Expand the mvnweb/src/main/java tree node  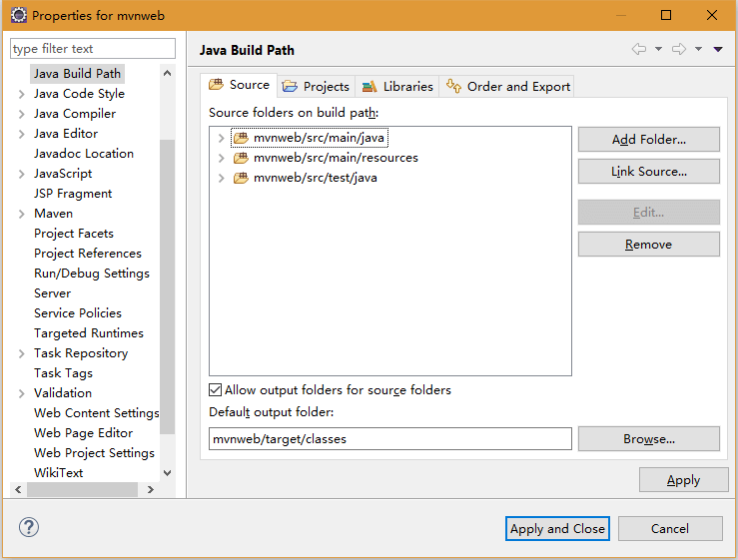tap(221, 139)
